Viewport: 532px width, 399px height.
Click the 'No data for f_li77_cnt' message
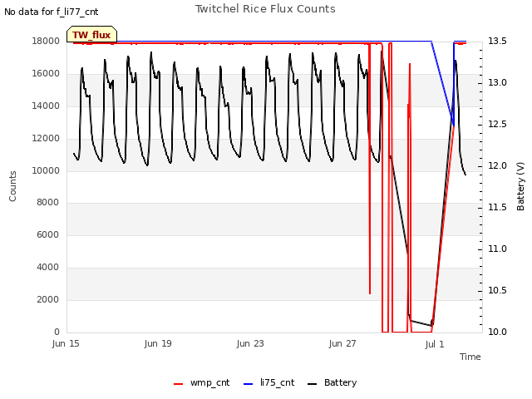coord(52,12)
